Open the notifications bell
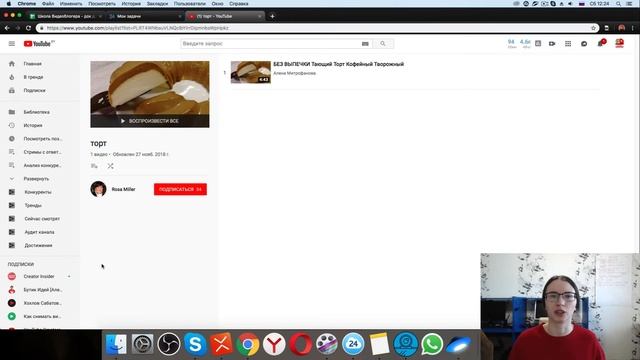 pyautogui.click(x=600, y=43)
